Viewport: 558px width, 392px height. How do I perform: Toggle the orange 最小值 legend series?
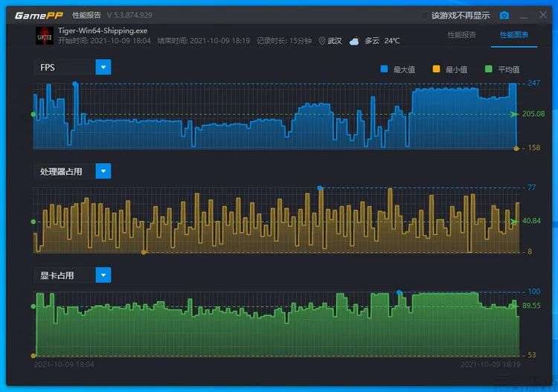[x=437, y=69]
